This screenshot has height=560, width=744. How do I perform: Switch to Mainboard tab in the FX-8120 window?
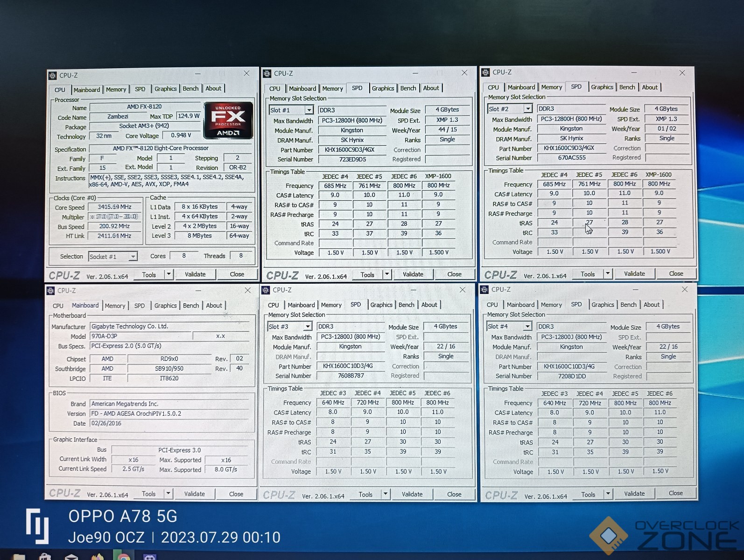point(87,90)
